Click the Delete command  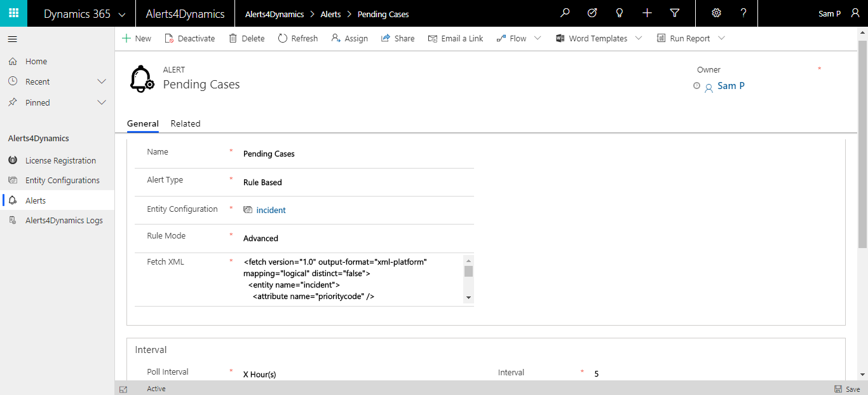click(247, 38)
